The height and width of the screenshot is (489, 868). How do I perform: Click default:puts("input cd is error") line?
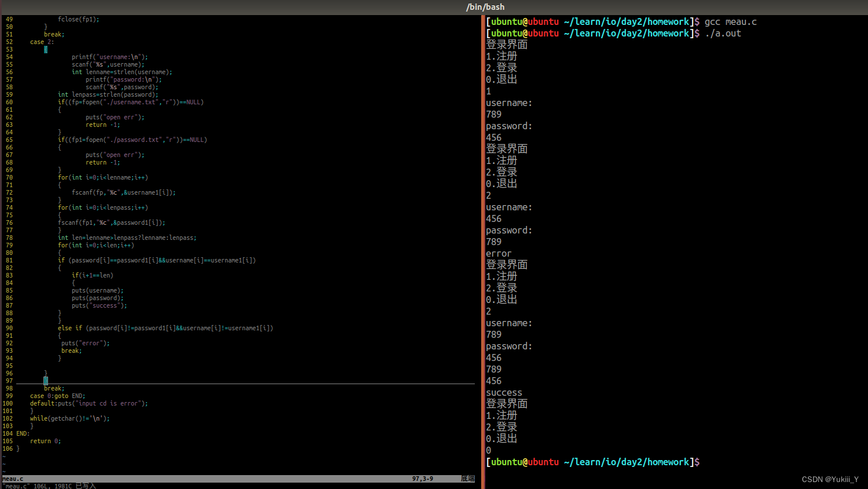click(89, 403)
